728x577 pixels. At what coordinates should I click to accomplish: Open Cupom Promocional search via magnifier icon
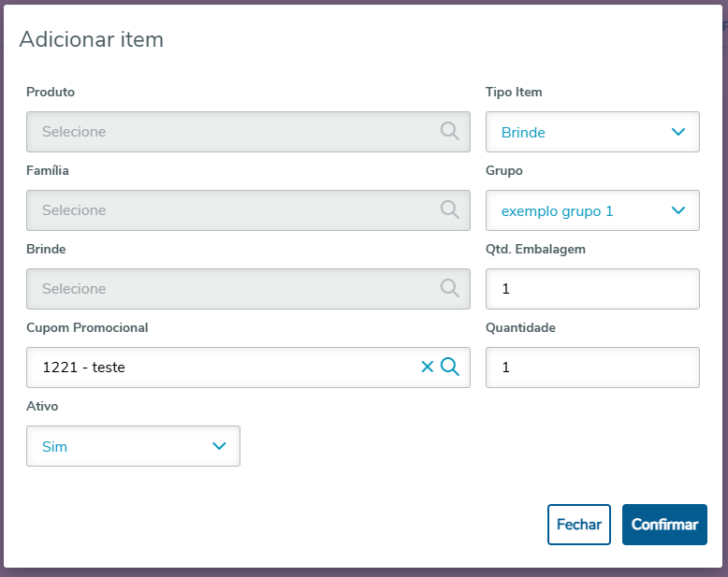450,367
